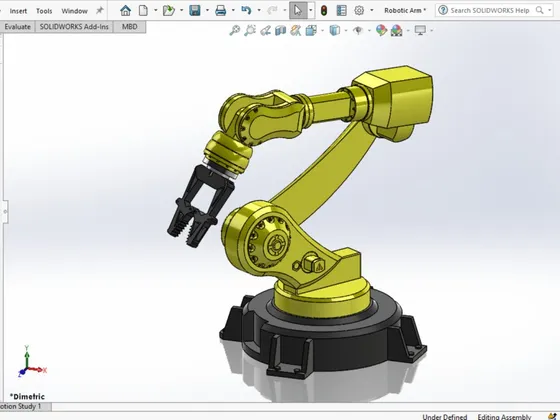Screen dimensions: 560x420
Task: Open Dynamic Annotation Views
Action: 296,31
